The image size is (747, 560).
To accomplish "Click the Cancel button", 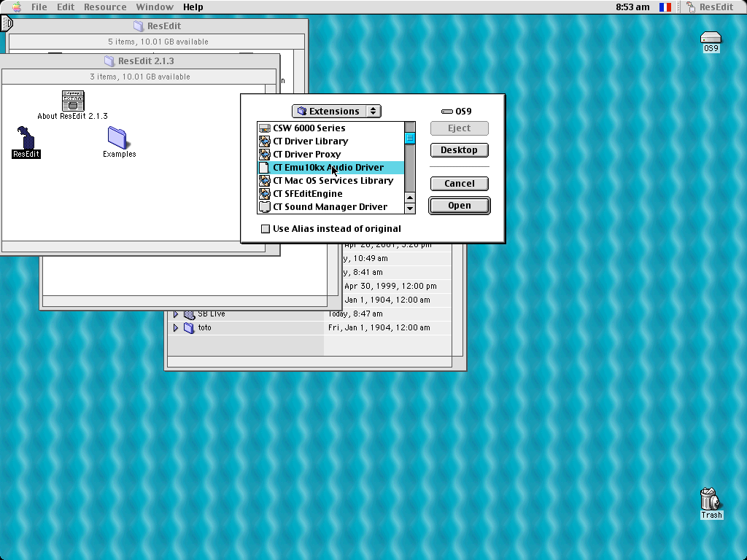I will pyautogui.click(x=460, y=184).
